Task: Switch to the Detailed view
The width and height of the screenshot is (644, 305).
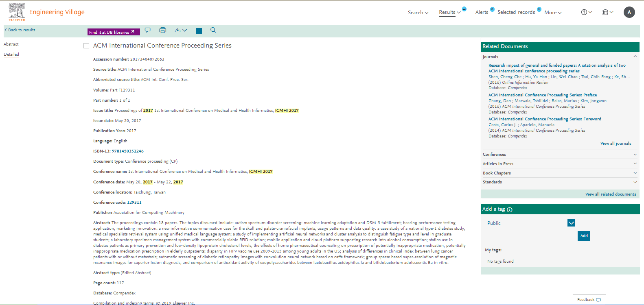Action: (11, 54)
